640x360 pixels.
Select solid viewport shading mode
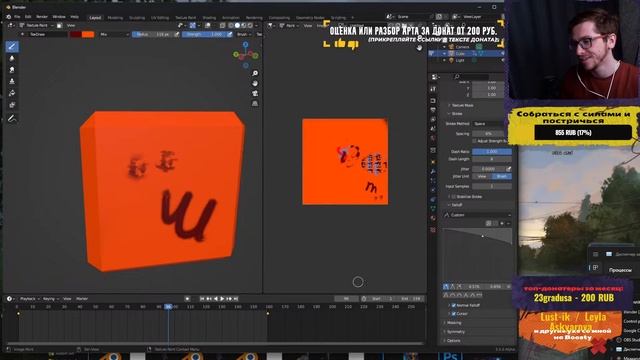pyautogui.click(x=237, y=25)
